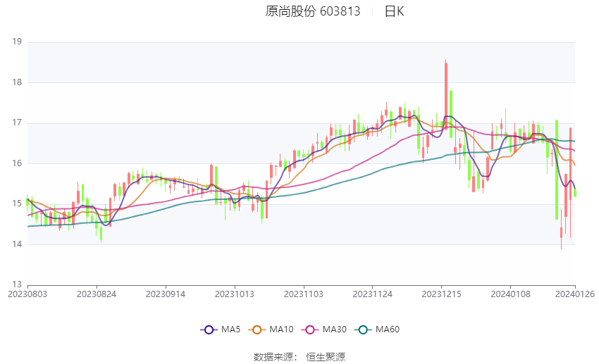Click the 18 price axis label
Screen dimensions: 599x364
tap(17, 82)
